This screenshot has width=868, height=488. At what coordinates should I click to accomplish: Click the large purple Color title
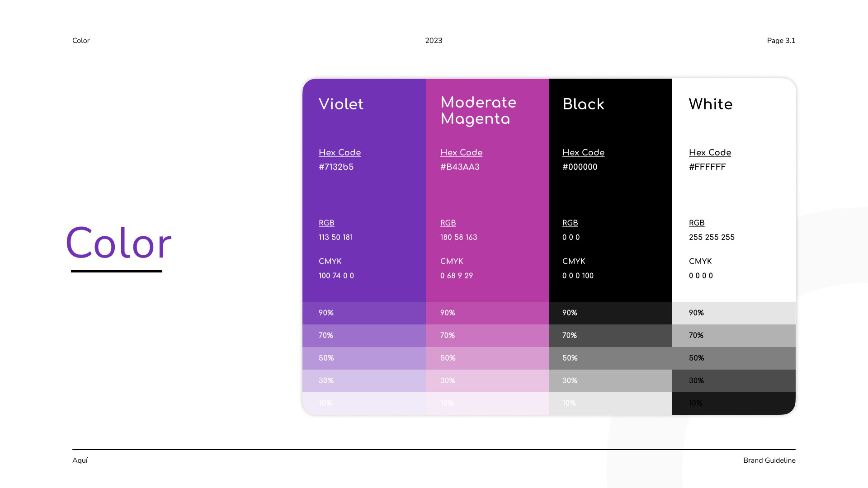point(119,244)
